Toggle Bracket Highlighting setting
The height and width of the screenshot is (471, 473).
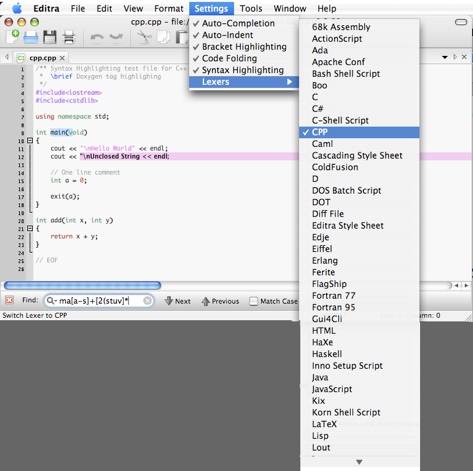pyautogui.click(x=244, y=47)
